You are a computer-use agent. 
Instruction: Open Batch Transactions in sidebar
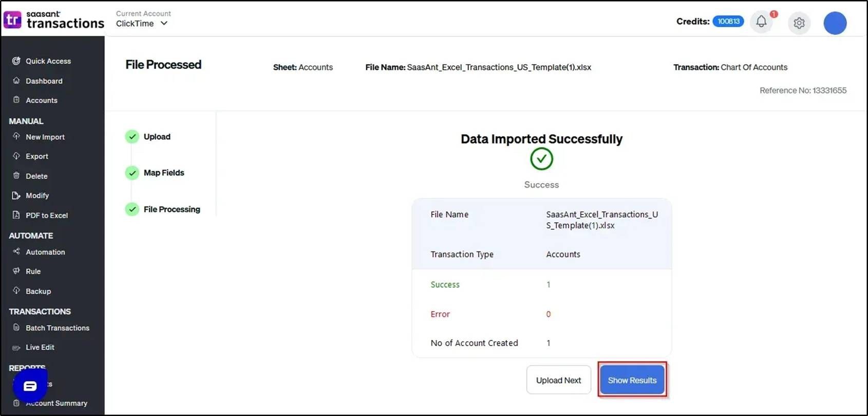[57, 328]
